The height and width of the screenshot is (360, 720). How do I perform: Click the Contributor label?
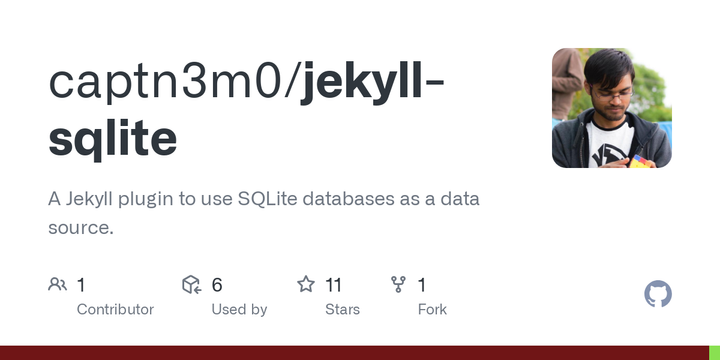click(115, 309)
